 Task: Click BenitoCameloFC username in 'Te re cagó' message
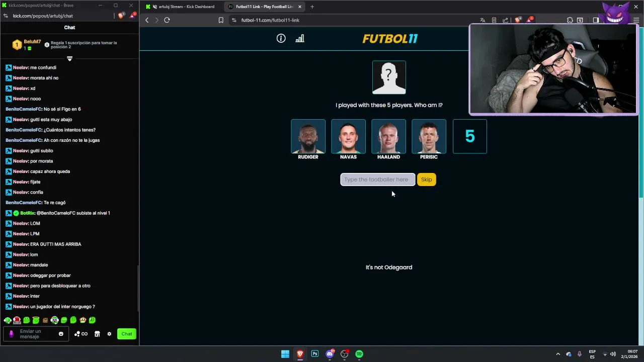pyautogui.click(x=24, y=203)
